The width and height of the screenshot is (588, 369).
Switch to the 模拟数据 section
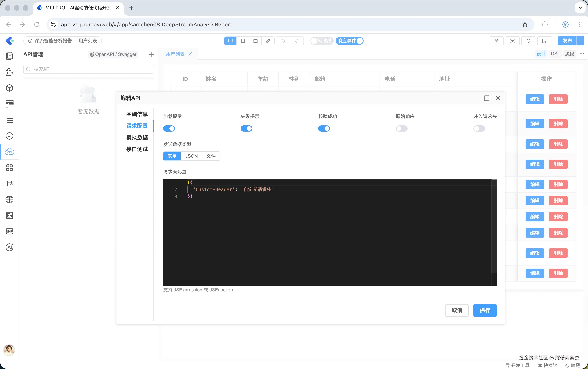tap(137, 137)
